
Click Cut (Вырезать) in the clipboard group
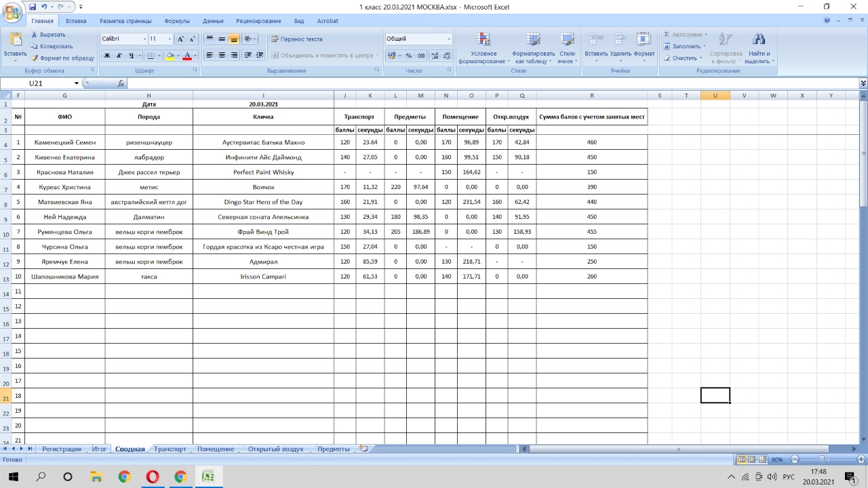tap(47, 35)
